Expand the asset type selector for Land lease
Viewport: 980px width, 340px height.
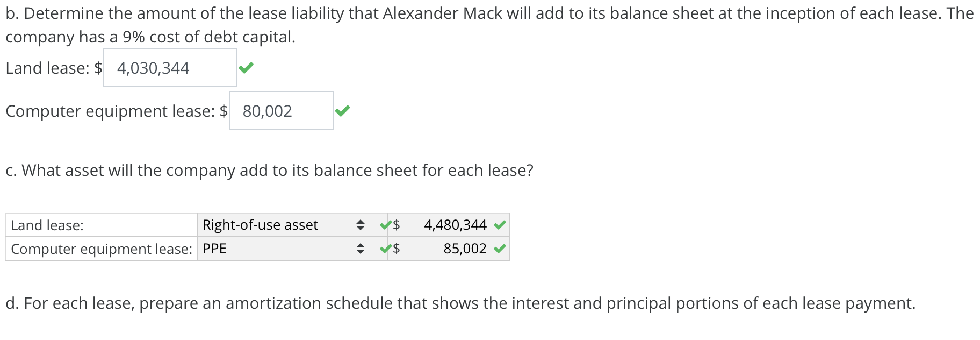pyautogui.click(x=361, y=225)
